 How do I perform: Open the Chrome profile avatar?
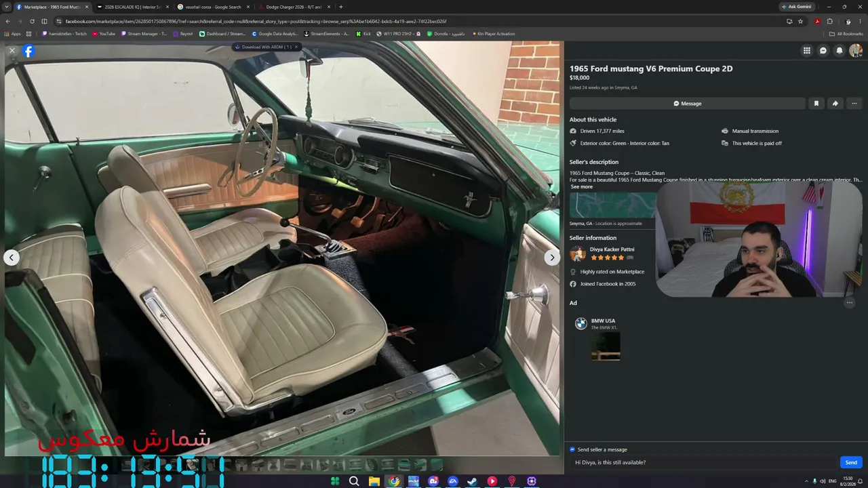point(848,21)
